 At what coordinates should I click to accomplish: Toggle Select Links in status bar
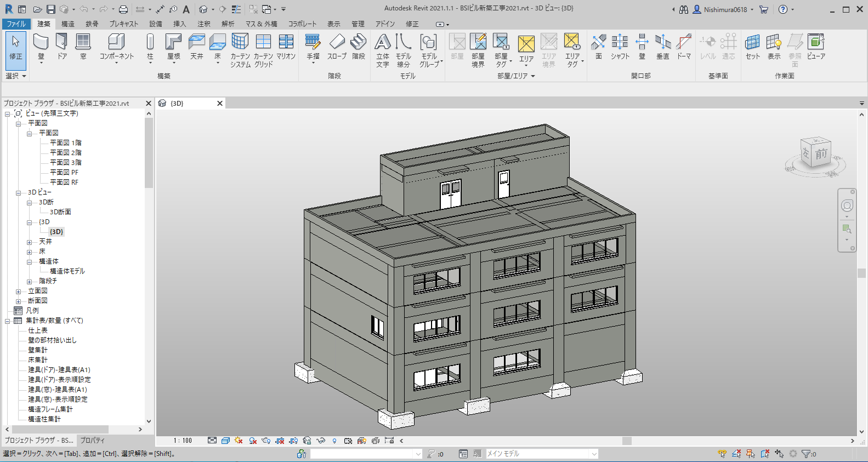(723, 454)
